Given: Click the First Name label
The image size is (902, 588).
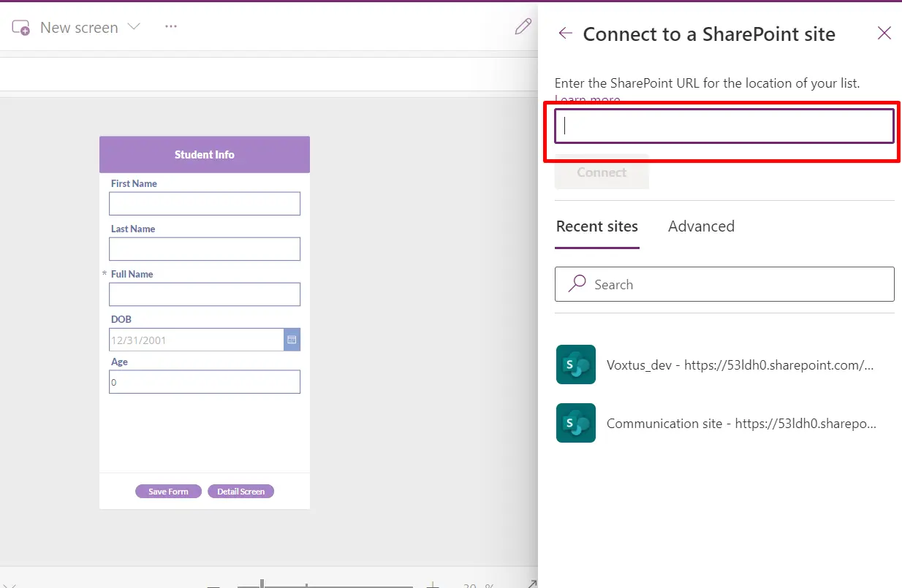Looking at the screenshot, I should [134, 183].
